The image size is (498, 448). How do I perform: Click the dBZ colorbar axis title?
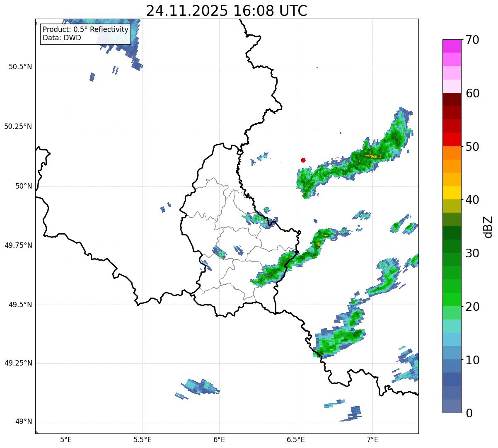point(488,227)
